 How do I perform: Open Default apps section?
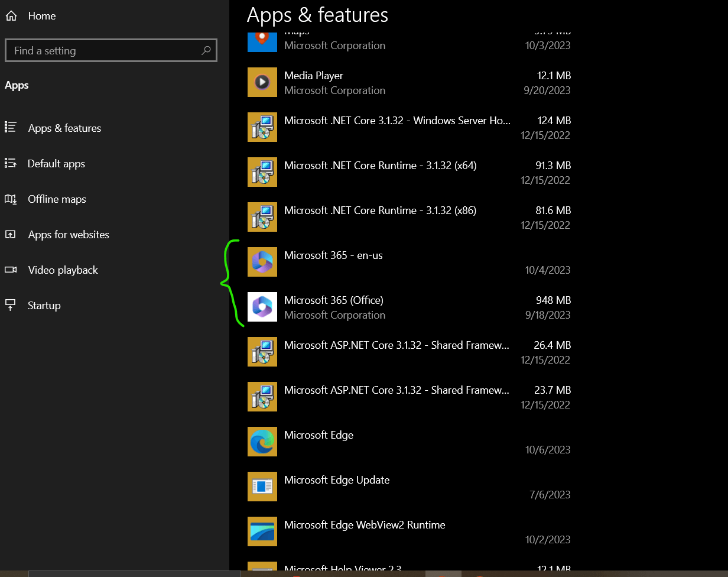click(x=56, y=164)
